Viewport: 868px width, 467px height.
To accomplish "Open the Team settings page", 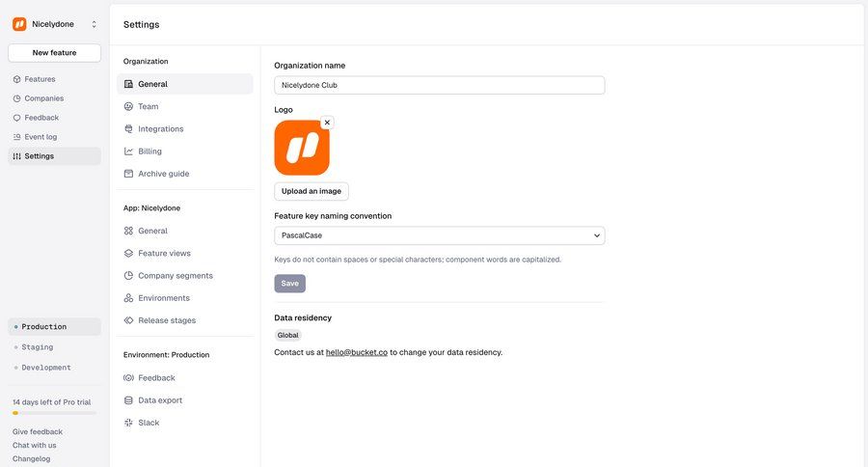I will click(148, 106).
